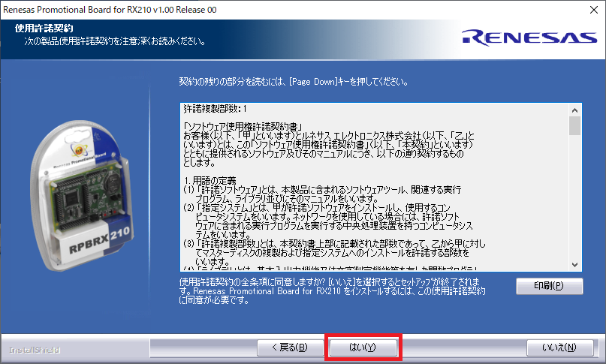Click the 1. 用語の定義 section heading
The height and width of the screenshot is (364, 606).
pos(210,181)
